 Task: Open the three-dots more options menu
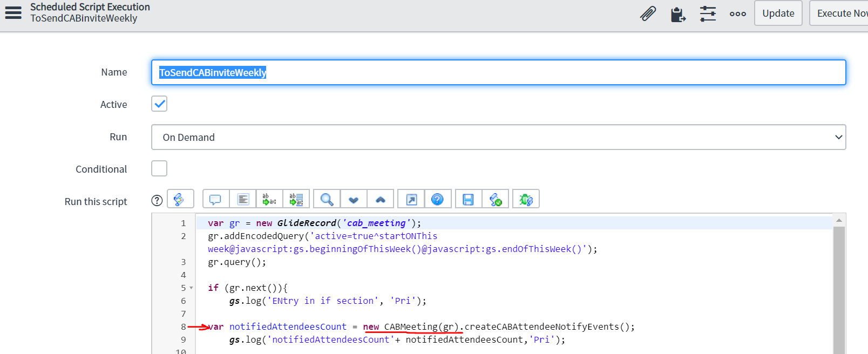click(x=737, y=14)
